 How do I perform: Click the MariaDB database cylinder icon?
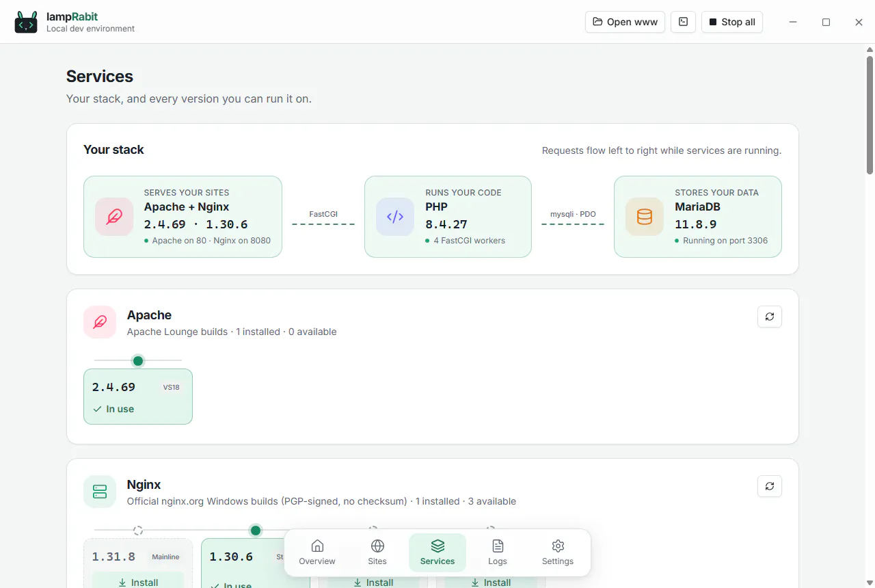tap(645, 217)
